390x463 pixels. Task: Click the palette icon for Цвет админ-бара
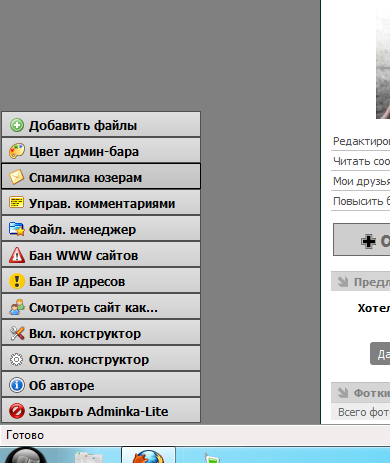[17, 151]
